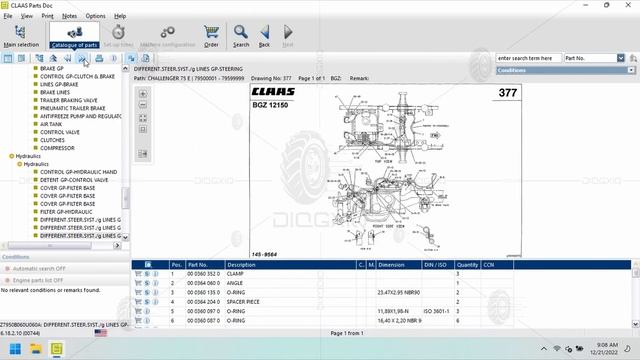The width and height of the screenshot is (640, 360).
Task: Open the Notes menu
Action: tap(69, 16)
